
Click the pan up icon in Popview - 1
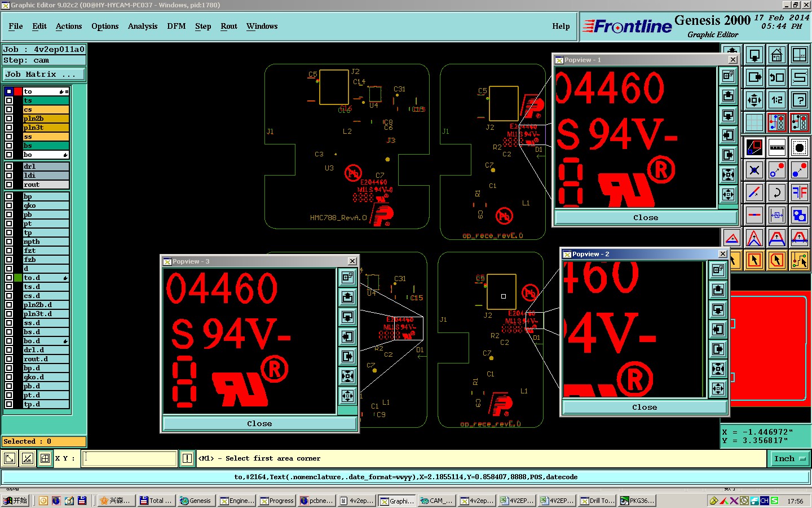[728, 95]
